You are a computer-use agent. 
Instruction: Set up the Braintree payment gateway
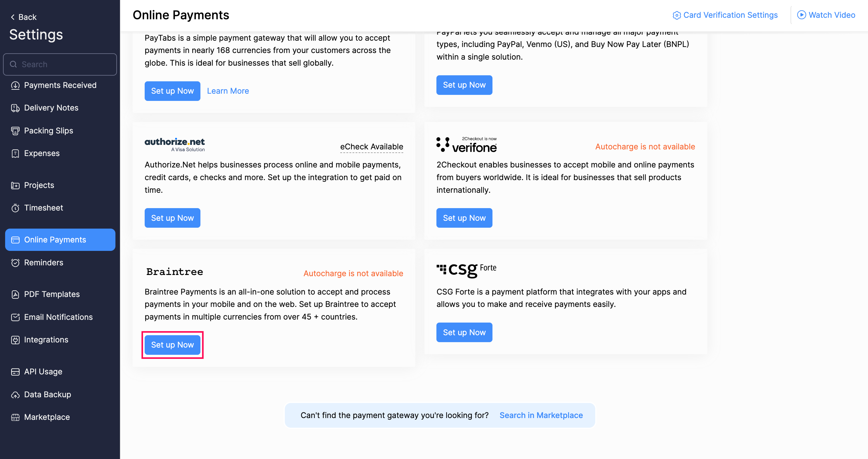[172, 345]
